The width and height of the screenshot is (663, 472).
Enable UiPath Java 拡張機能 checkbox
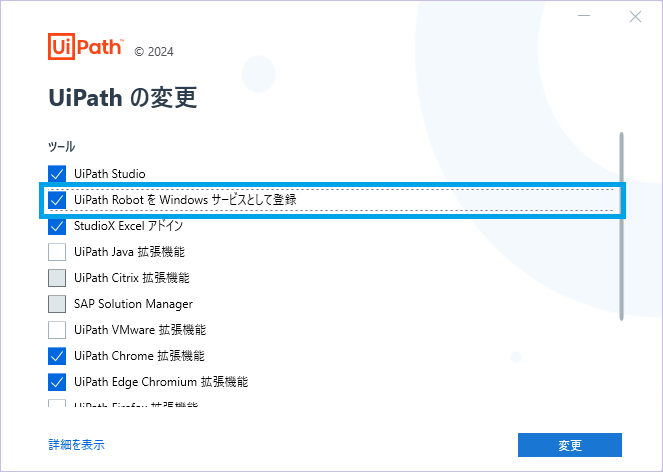[57, 252]
